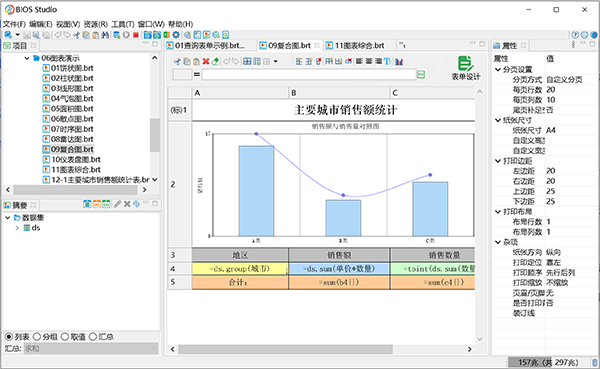Collapse the 打印布局 property group
600x369 pixels.
point(498,212)
